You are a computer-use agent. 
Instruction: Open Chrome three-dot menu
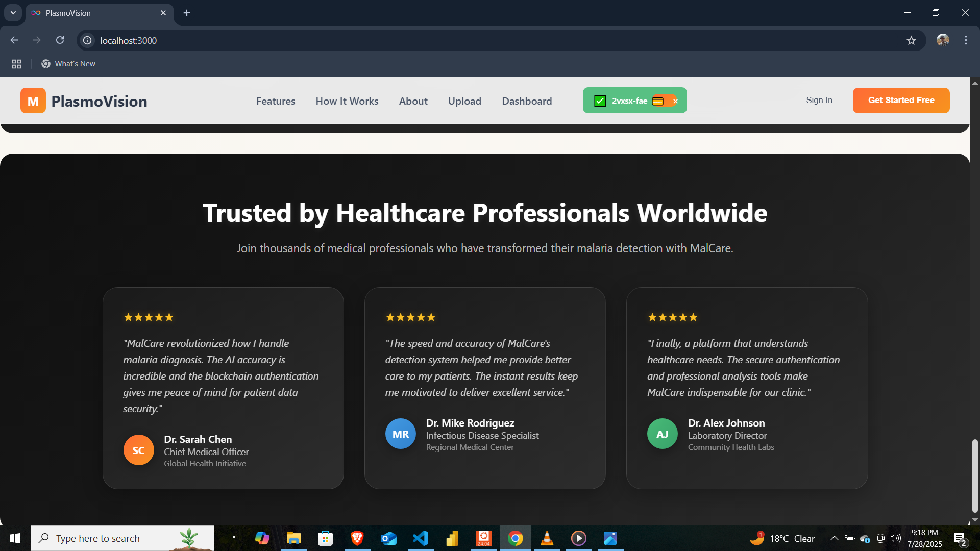[966, 40]
